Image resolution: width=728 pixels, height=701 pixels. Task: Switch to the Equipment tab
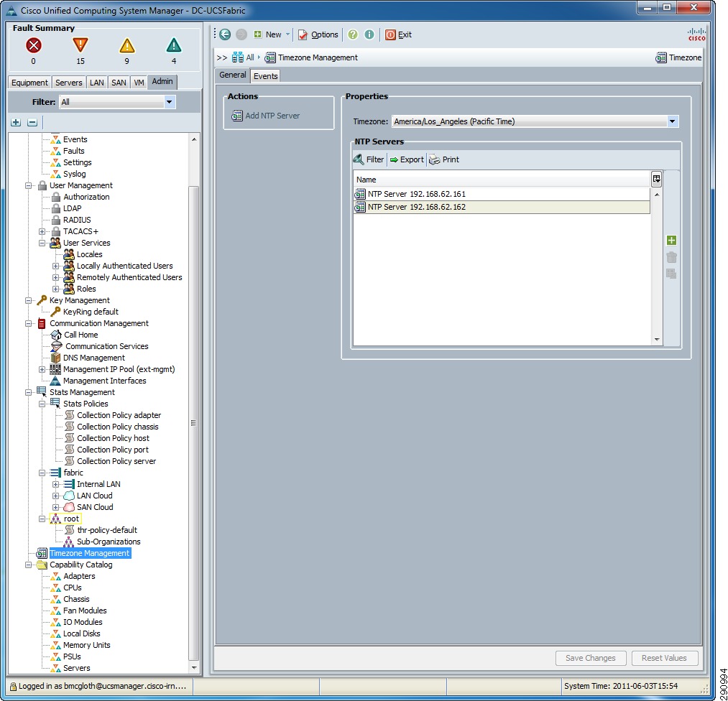(x=29, y=83)
